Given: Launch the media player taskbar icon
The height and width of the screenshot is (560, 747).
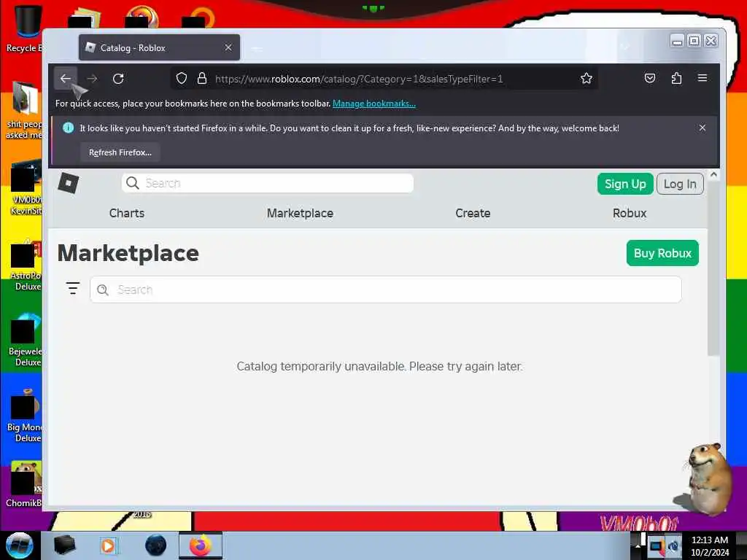Looking at the screenshot, I should pyautogui.click(x=108, y=545).
